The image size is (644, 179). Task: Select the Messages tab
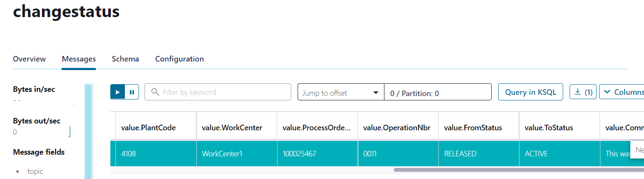coord(79,59)
